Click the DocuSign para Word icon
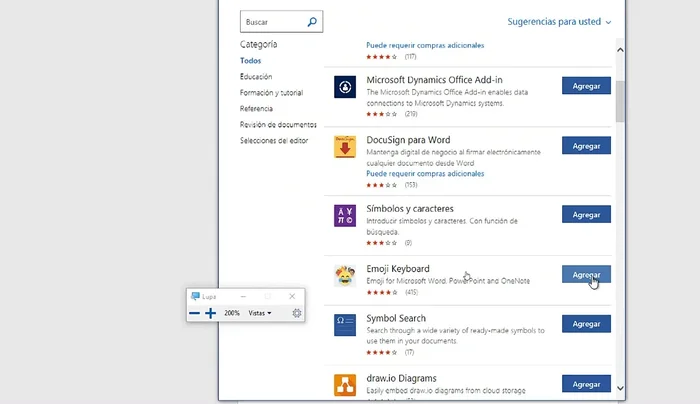 tap(345, 146)
